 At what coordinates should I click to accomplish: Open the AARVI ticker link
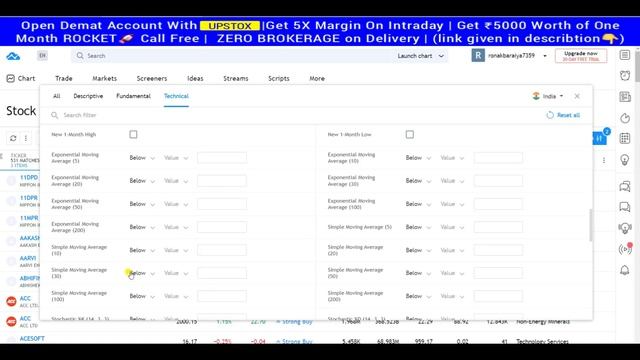coord(28,258)
